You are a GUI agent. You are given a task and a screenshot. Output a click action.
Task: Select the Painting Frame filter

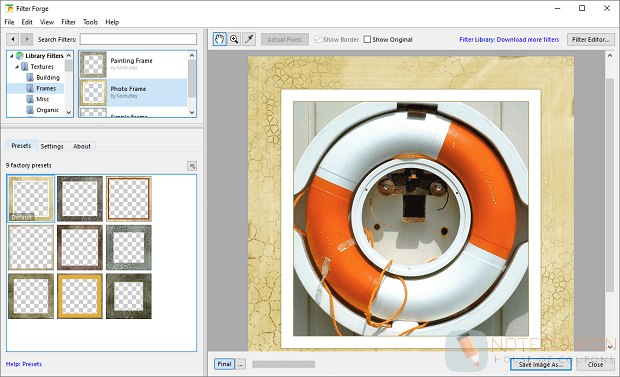point(133,64)
